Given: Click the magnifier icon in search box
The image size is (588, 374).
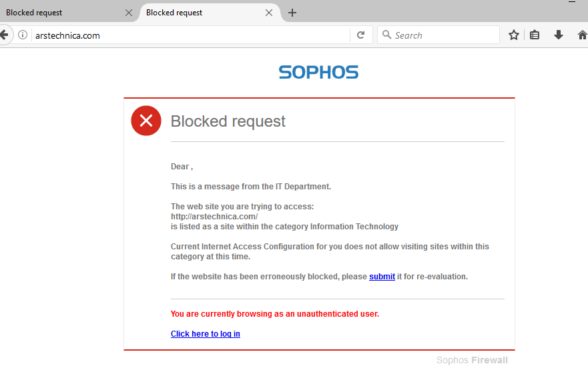Looking at the screenshot, I should [x=386, y=35].
